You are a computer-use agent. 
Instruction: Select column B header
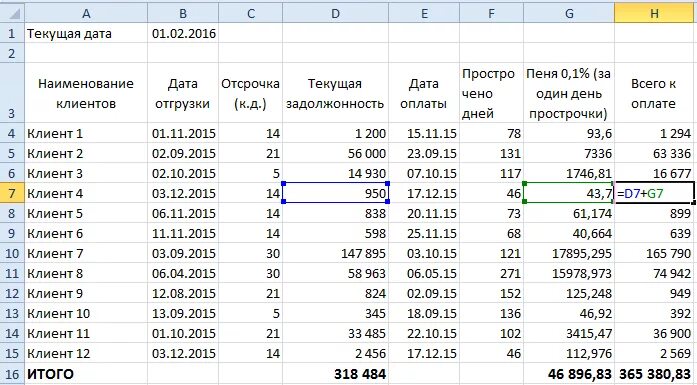(x=183, y=13)
